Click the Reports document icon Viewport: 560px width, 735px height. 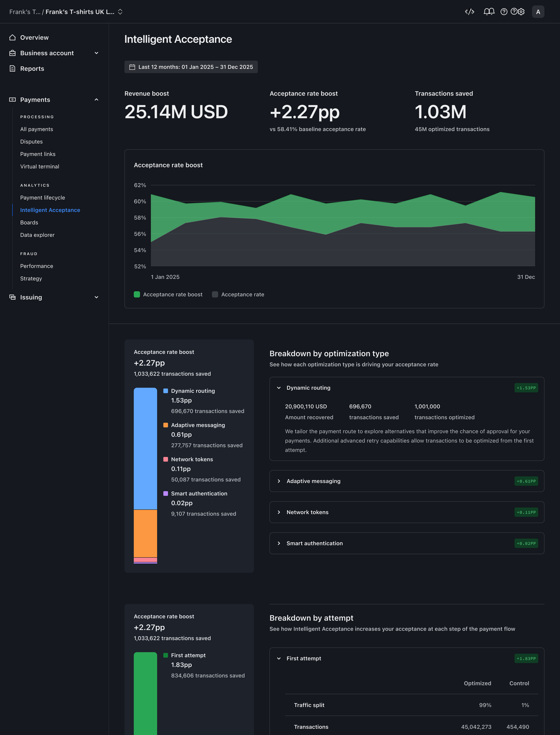click(x=12, y=68)
